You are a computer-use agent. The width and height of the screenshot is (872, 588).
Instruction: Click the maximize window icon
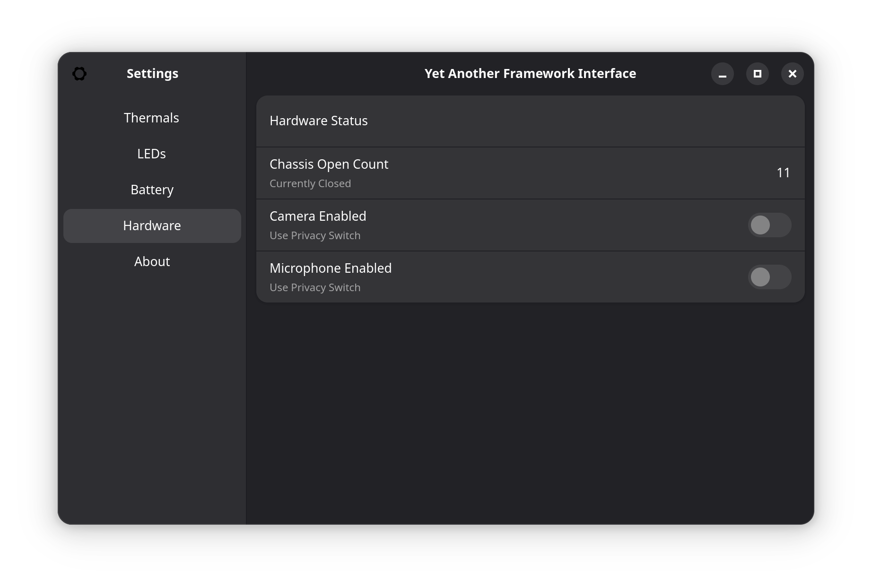757,74
